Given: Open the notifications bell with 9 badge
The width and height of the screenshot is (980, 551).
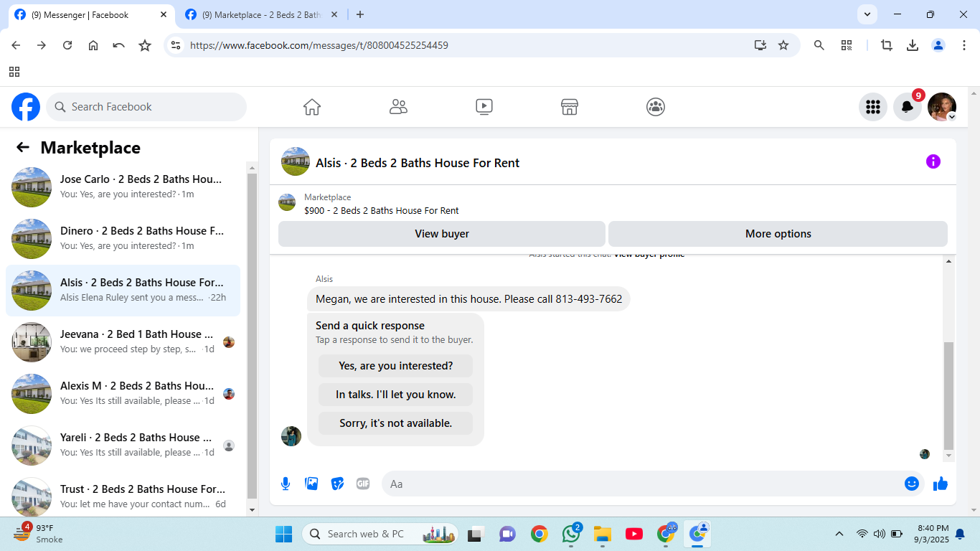Looking at the screenshot, I should [908, 107].
